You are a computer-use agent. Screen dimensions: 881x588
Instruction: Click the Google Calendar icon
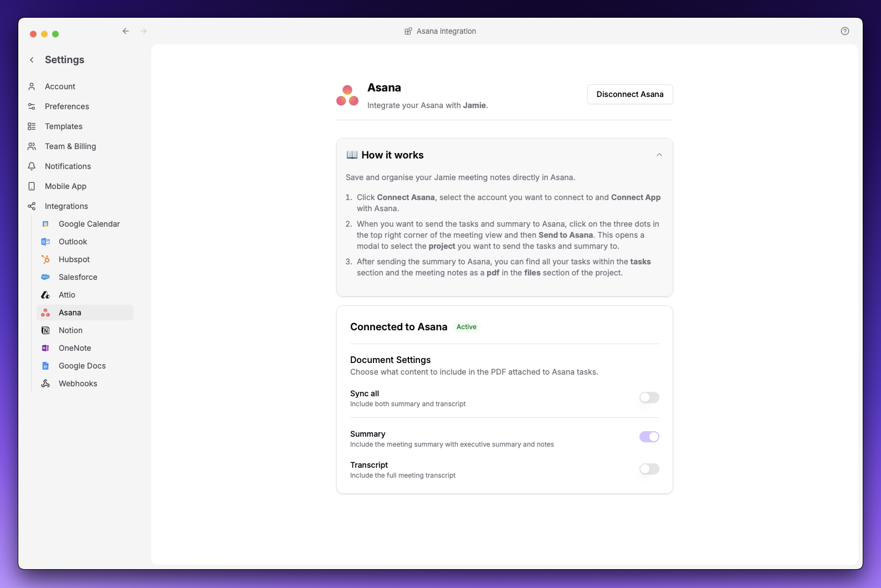point(45,224)
